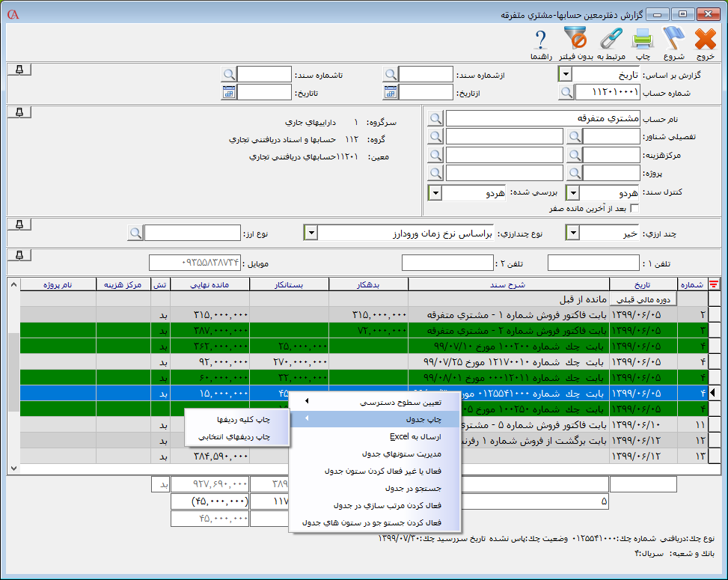Click the red filter icon in table header
The height and width of the screenshot is (580, 728).
(713, 284)
